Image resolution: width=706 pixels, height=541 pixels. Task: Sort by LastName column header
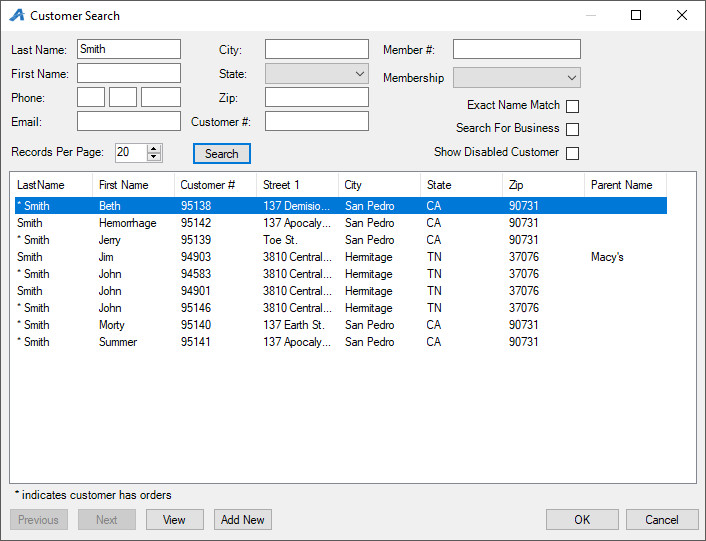pos(53,185)
